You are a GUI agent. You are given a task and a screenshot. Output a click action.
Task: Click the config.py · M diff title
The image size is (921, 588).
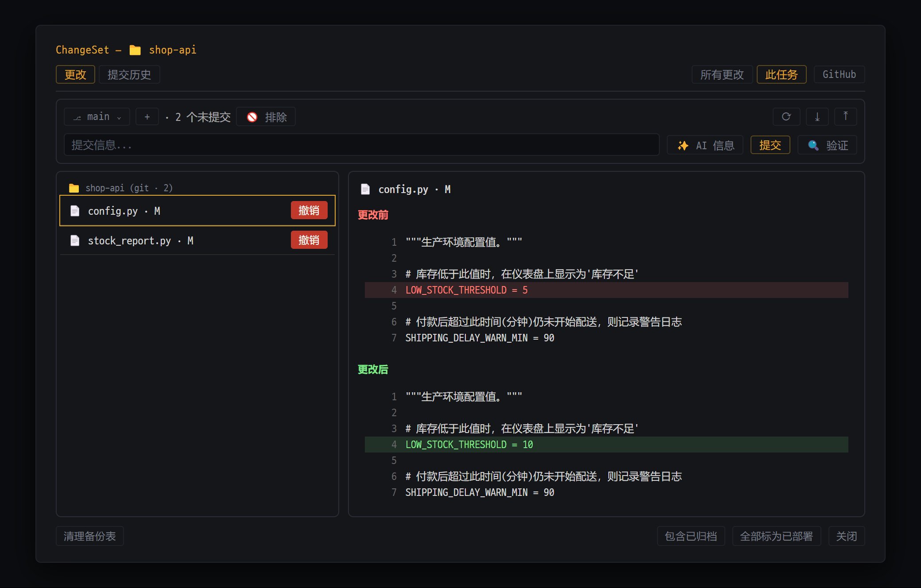[414, 190]
